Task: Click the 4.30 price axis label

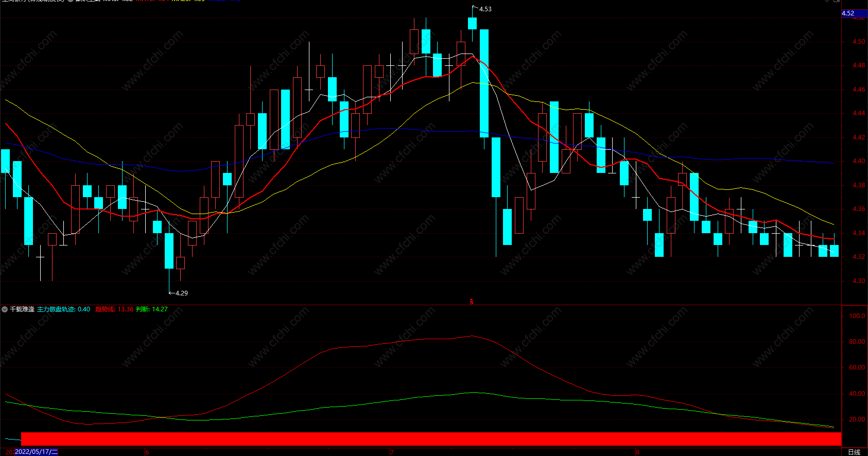Action: pos(859,281)
